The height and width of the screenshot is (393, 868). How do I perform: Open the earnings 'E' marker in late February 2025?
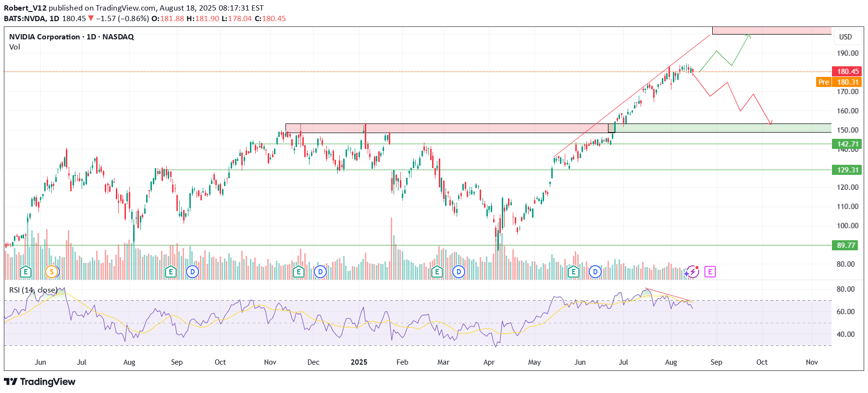pos(437,272)
